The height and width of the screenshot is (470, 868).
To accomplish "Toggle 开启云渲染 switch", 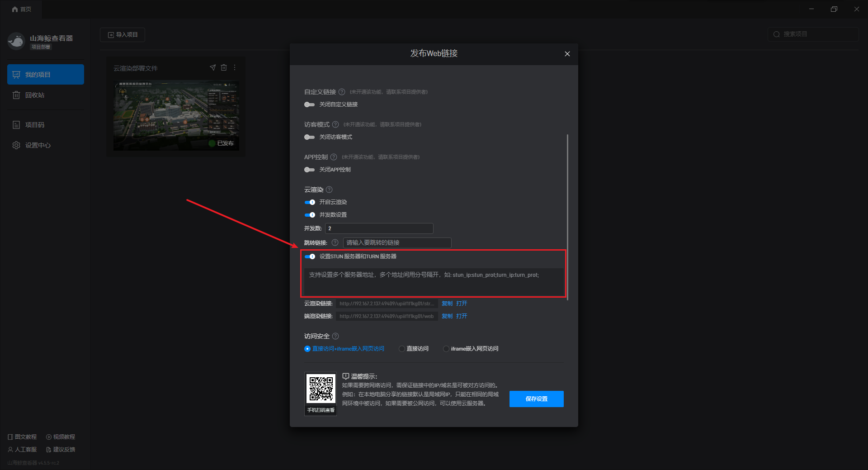I will [310, 202].
